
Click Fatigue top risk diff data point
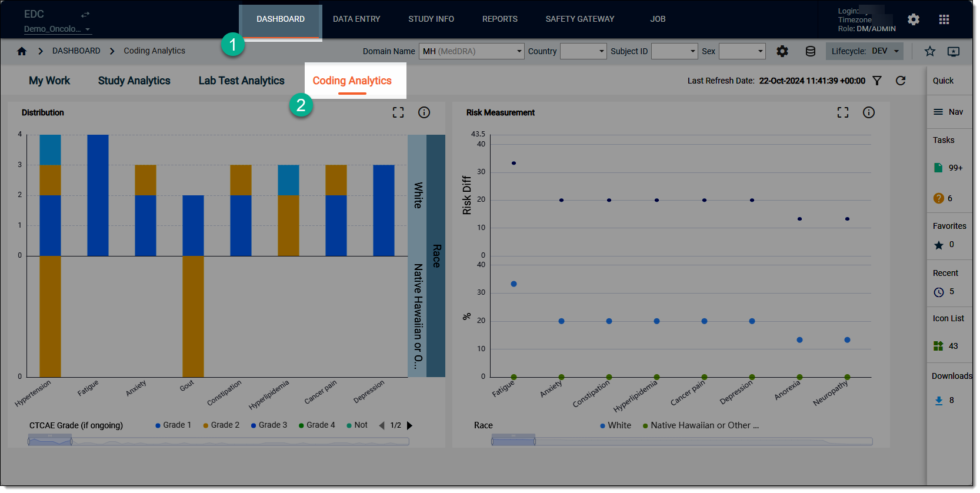514,163
